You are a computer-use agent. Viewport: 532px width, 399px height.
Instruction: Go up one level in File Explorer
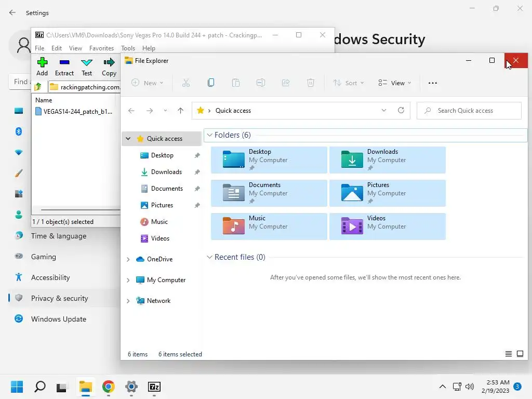click(180, 111)
